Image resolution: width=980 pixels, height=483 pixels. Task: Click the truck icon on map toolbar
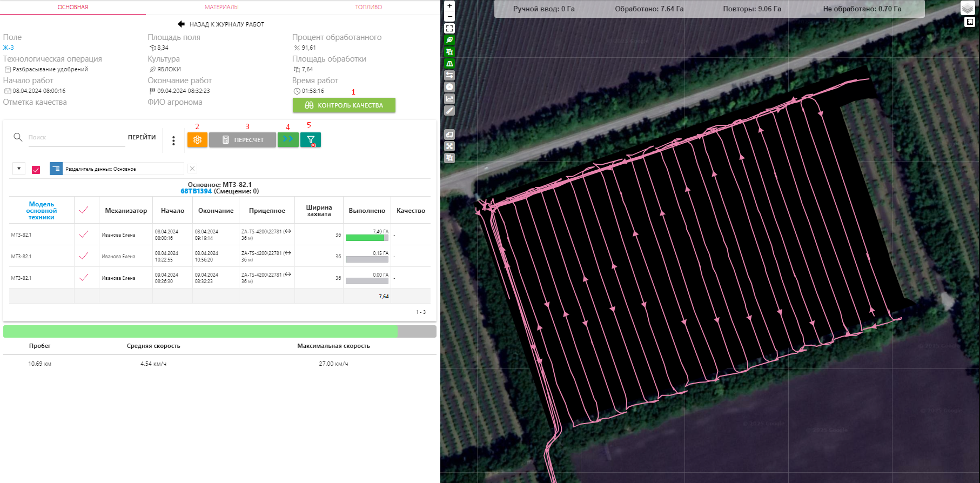pos(449,134)
